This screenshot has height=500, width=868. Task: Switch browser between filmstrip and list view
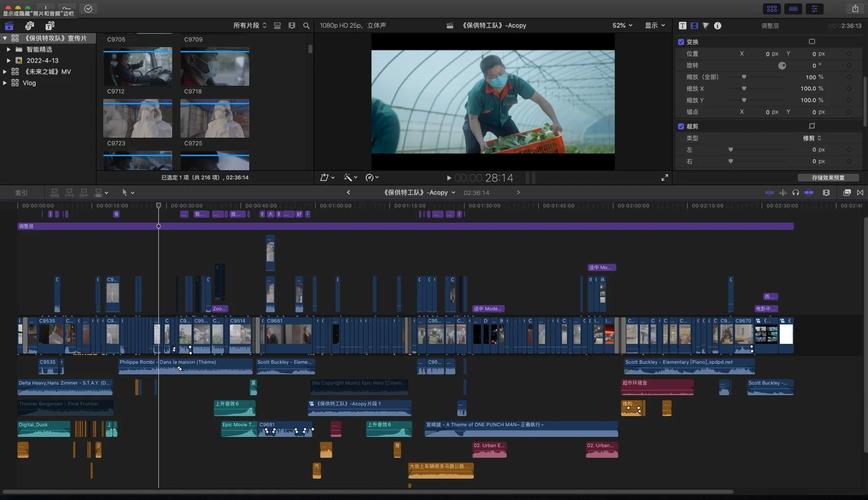coord(292,25)
